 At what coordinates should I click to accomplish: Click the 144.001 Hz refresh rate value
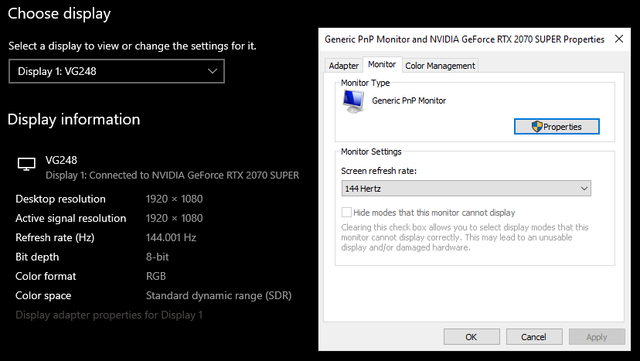[x=171, y=238]
